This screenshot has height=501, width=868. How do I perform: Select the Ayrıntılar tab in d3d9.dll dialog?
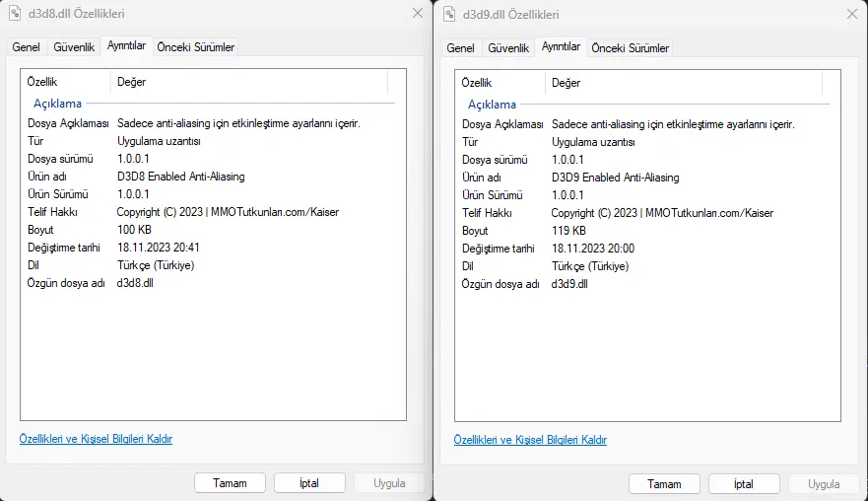click(x=562, y=46)
